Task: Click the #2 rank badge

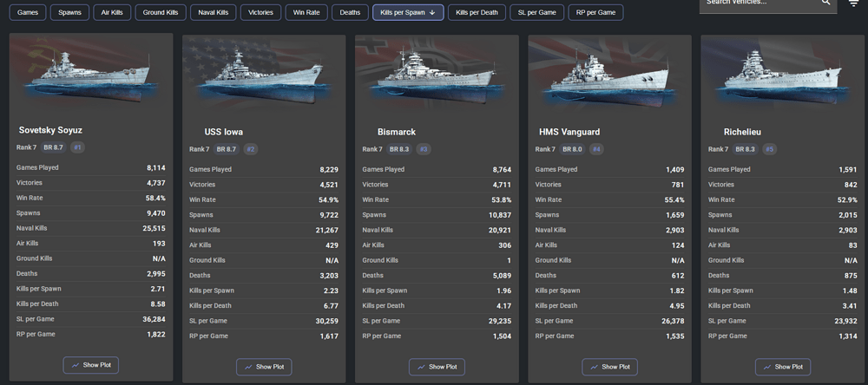Action: [250, 149]
